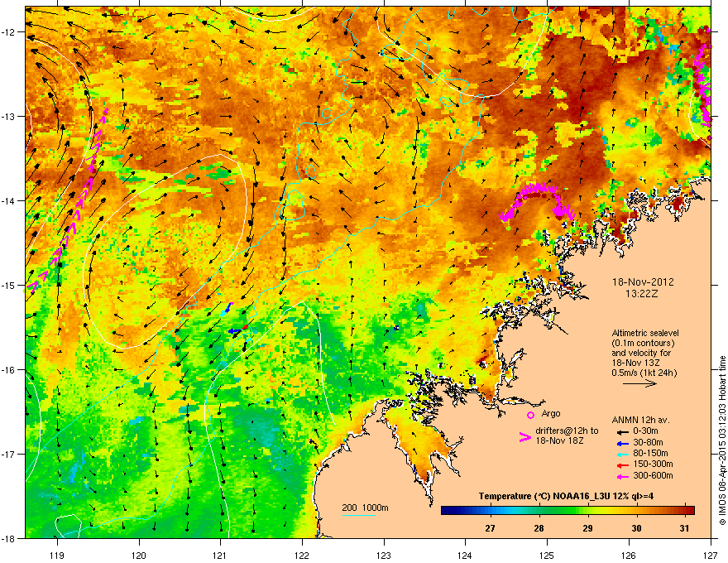Click the longitude axis label 123
The width and height of the screenshot is (728, 563).
point(384,556)
